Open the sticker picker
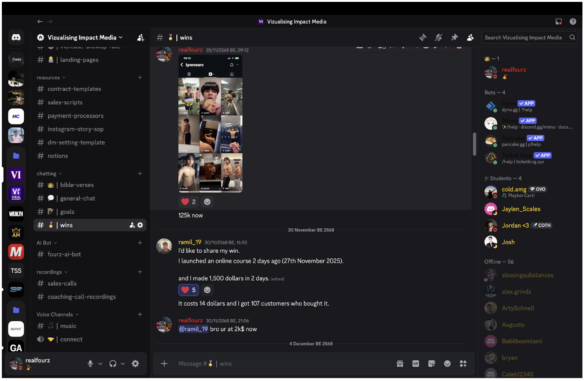Screen dimensions: 588x381 pyautogui.click(x=431, y=364)
